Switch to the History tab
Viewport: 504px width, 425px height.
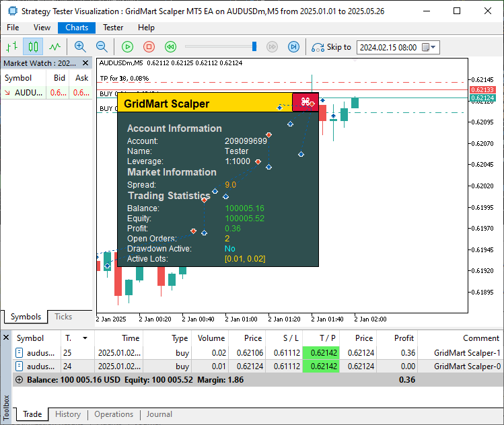(68, 415)
